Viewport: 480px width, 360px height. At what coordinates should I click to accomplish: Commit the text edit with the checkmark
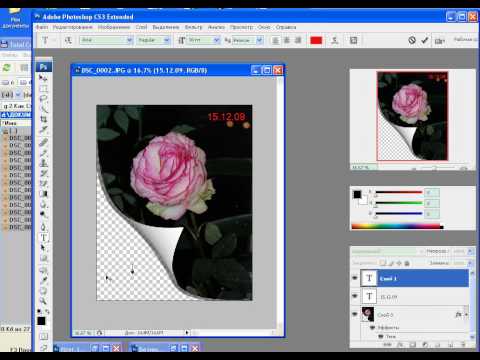coord(425,40)
